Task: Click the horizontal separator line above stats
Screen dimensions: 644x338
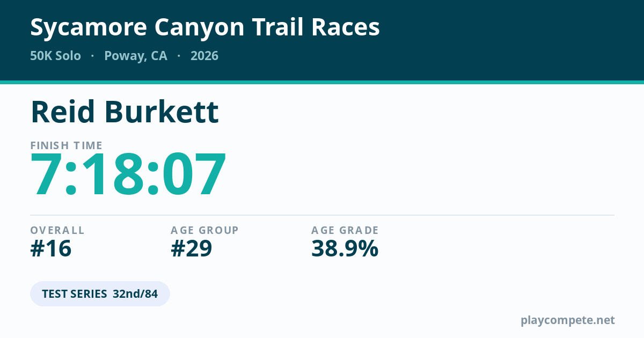Action: (322, 215)
